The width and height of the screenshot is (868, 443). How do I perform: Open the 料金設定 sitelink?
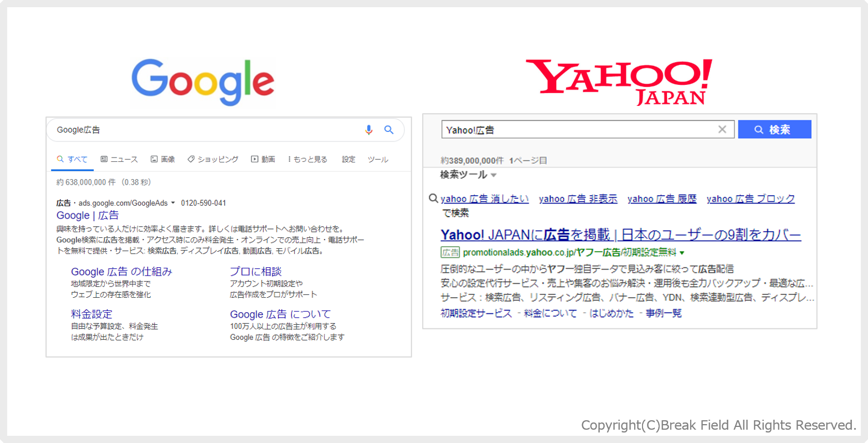click(x=91, y=314)
